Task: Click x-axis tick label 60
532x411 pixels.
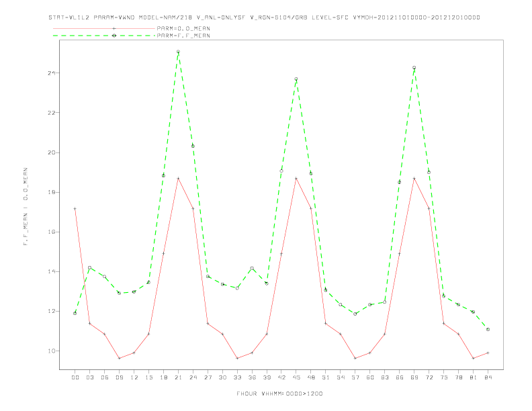Action: tap(370, 377)
